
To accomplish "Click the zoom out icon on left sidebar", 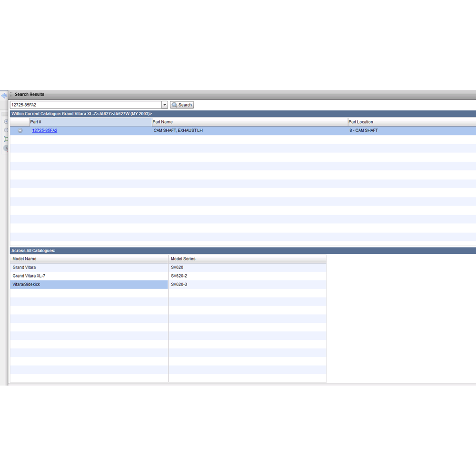I will tap(6, 130).
